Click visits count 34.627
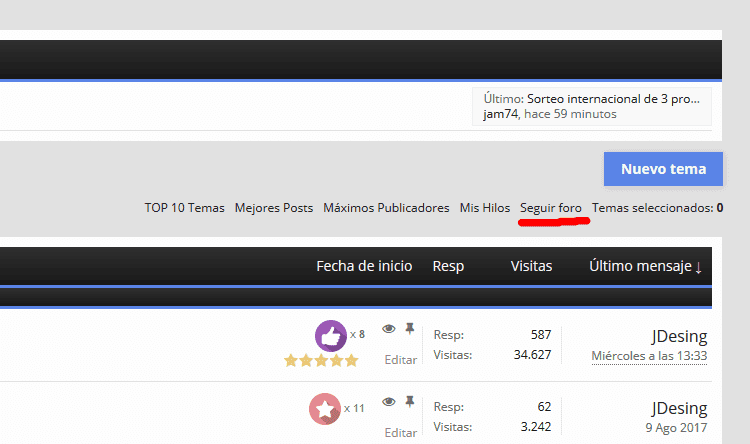 532,355
